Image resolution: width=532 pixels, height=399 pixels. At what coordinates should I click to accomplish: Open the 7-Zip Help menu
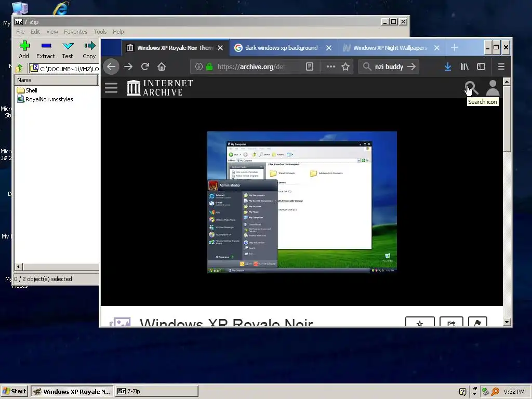[x=118, y=32]
